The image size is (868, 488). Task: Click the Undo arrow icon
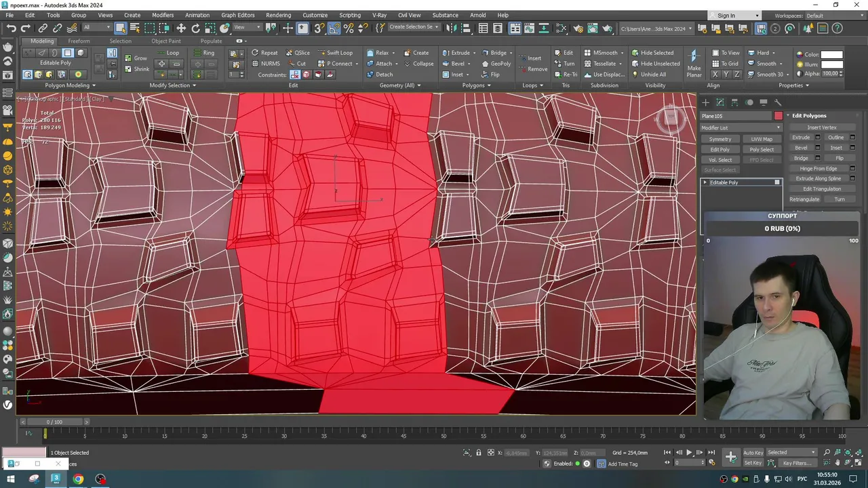tap(12, 28)
